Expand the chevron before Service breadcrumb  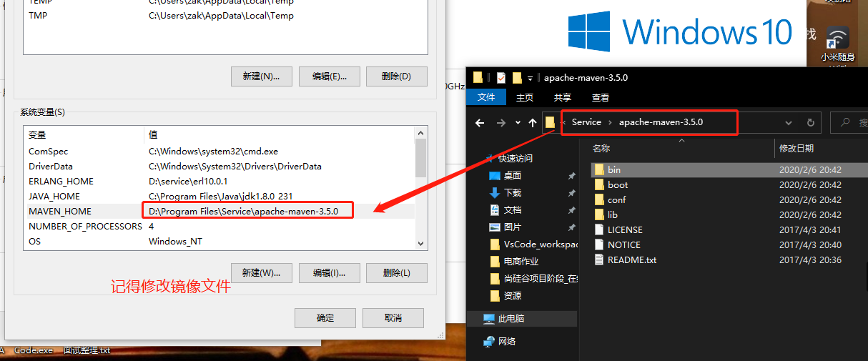point(563,122)
